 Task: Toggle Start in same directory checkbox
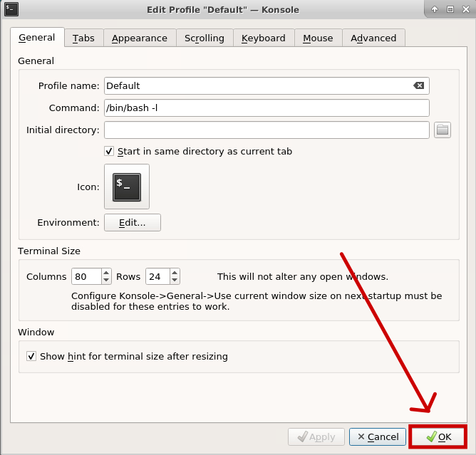pos(109,152)
